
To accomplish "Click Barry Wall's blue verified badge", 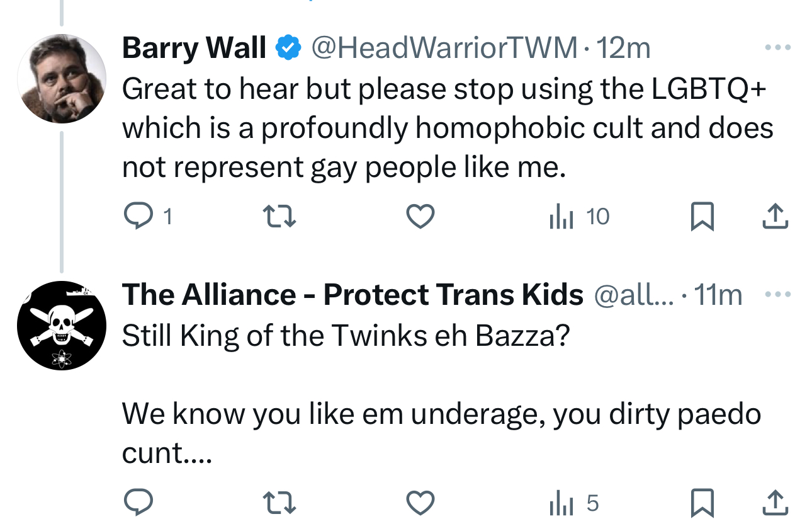I will tap(289, 48).
